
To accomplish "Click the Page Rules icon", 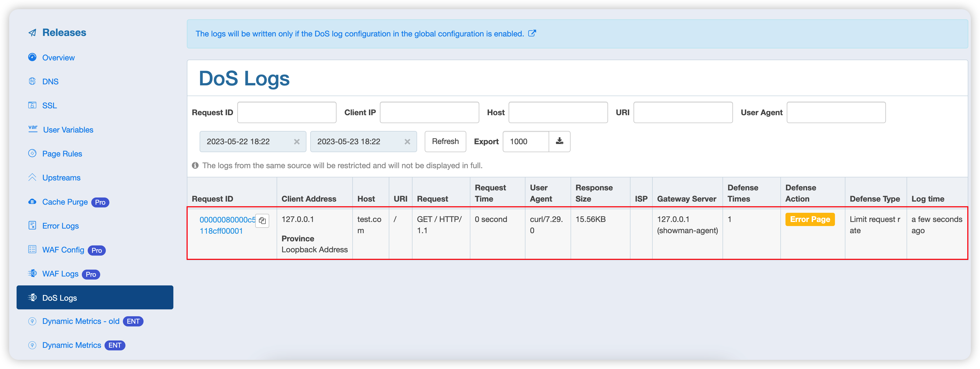I will click(x=32, y=153).
